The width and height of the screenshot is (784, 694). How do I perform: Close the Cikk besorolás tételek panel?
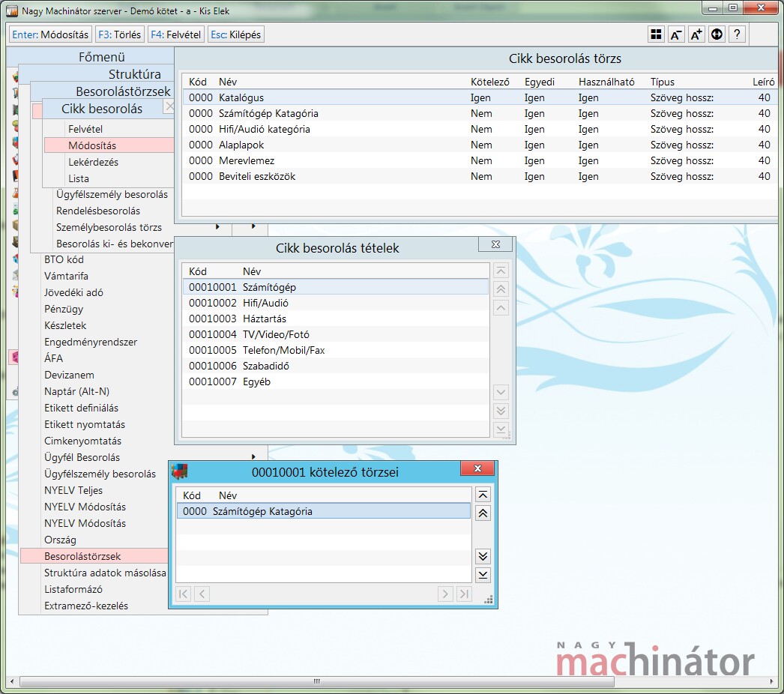[495, 244]
